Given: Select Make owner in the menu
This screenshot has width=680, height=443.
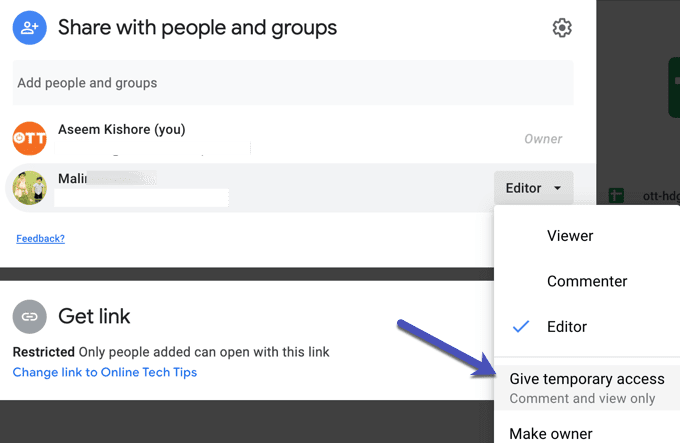Looking at the screenshot, I should (x=551, y=433).
